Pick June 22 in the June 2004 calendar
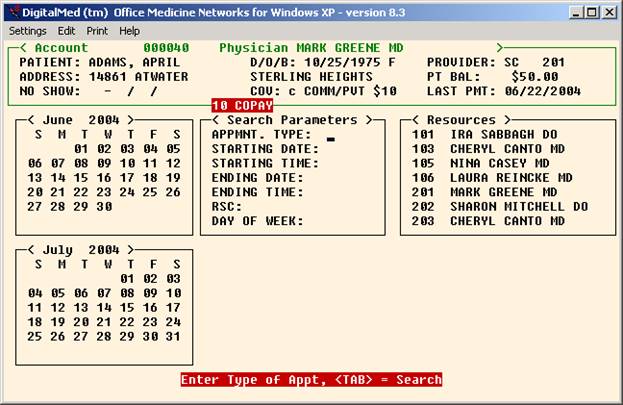 [81, 192]
